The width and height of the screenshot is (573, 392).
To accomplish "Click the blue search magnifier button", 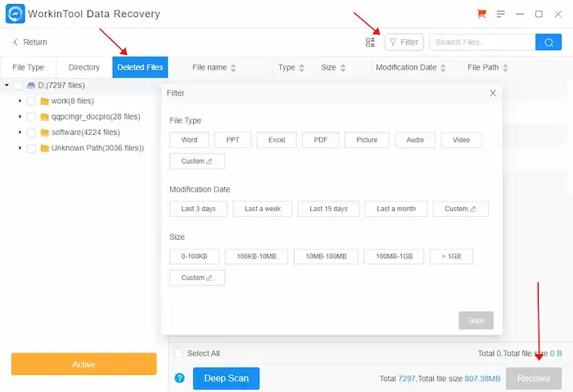I will pos(548,42).
